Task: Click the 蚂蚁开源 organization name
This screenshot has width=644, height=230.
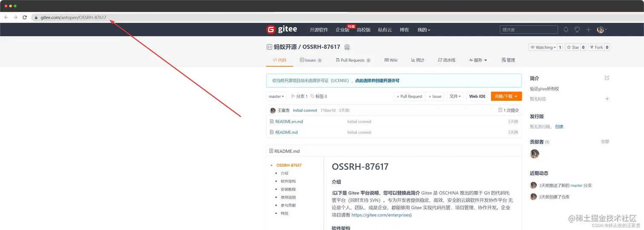Action: (x=285, y=47)
